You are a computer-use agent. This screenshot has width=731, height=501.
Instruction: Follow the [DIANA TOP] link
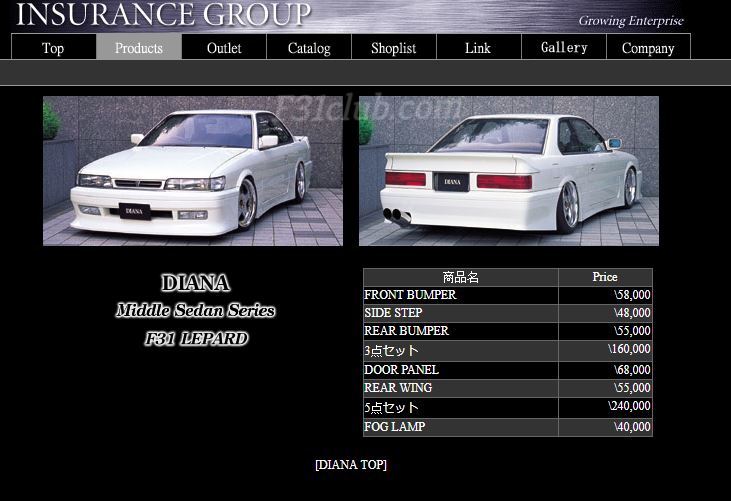click(351, 465)
